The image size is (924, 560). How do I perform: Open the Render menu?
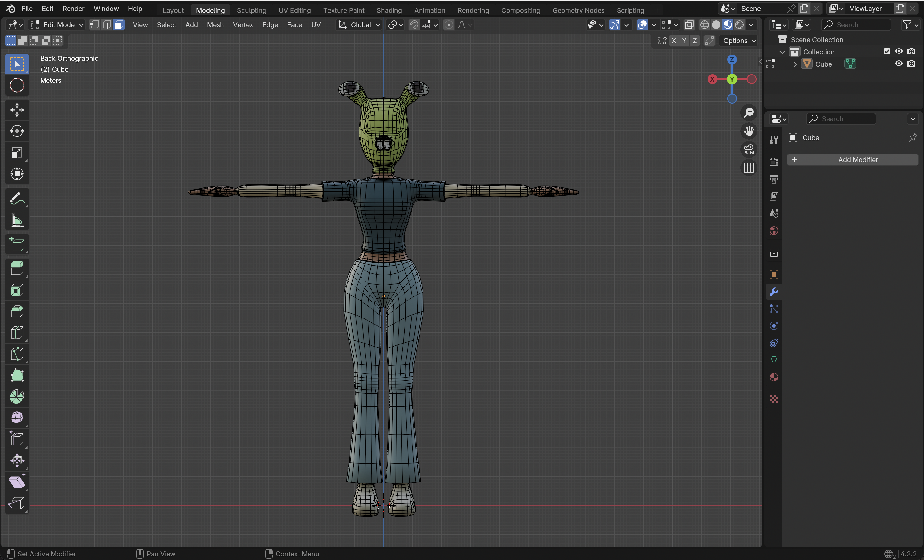pos(73,8)
